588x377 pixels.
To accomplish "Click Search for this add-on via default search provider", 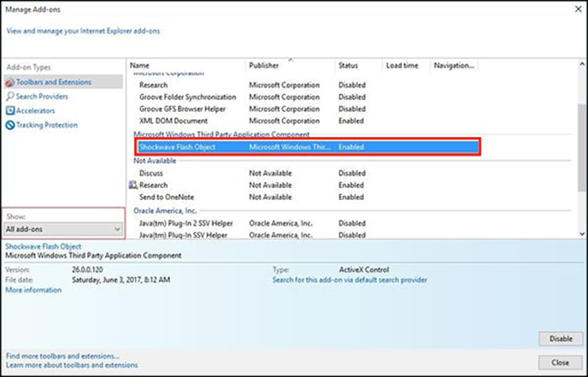I will coord(349,280).
